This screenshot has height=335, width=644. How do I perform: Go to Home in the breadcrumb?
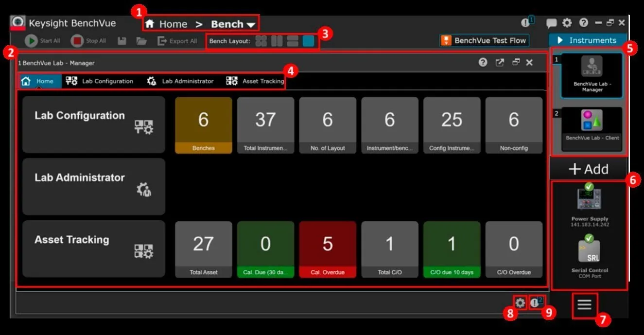click(x=166, y=24)
